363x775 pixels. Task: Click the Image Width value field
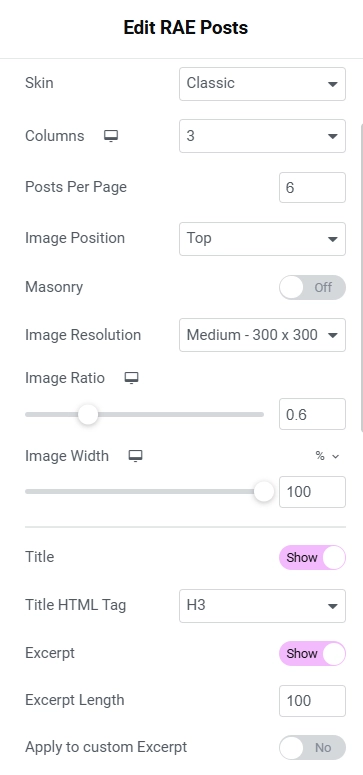click(312, 492)
